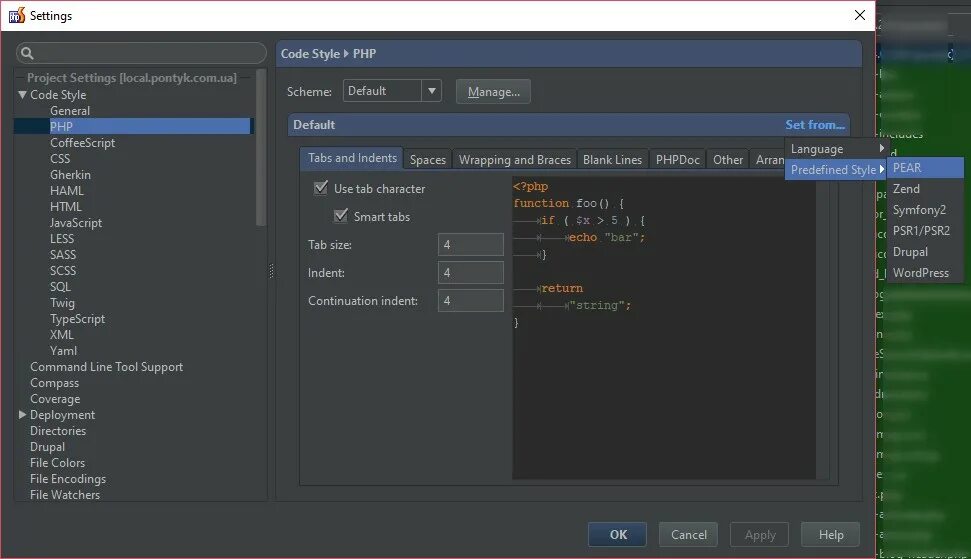Click the Manage... button
Screen dimensions: 971x559
click(493, 92)
